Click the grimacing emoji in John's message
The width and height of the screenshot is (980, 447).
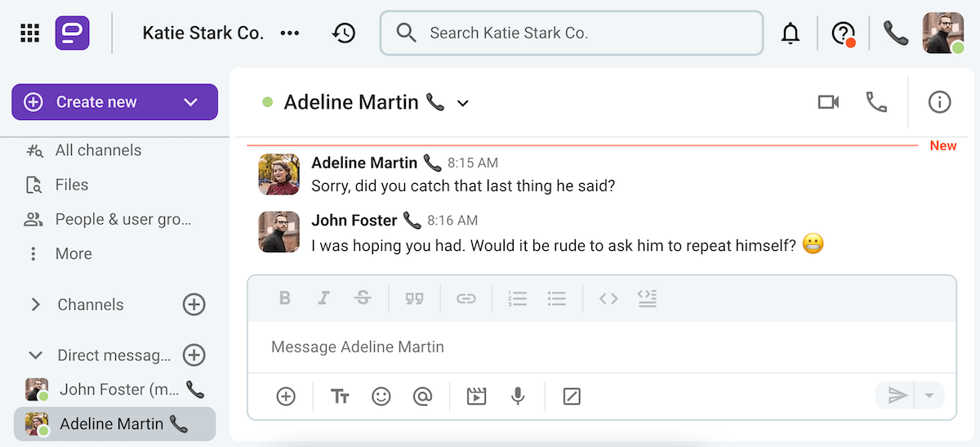click(x=813, y=244)
